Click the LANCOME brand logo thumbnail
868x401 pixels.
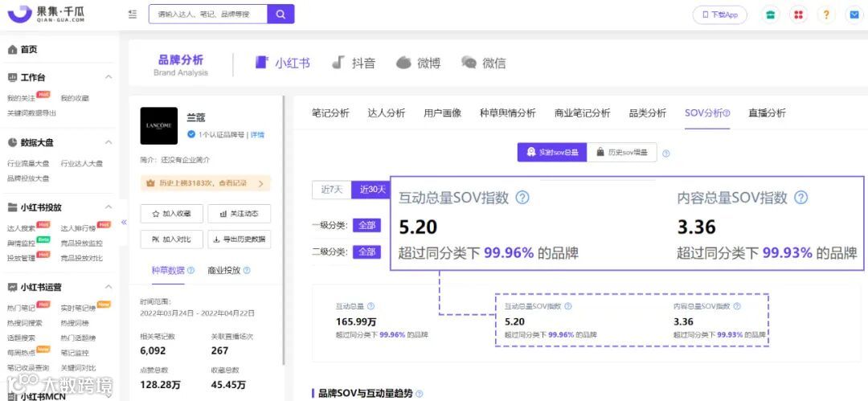(159, 125)
